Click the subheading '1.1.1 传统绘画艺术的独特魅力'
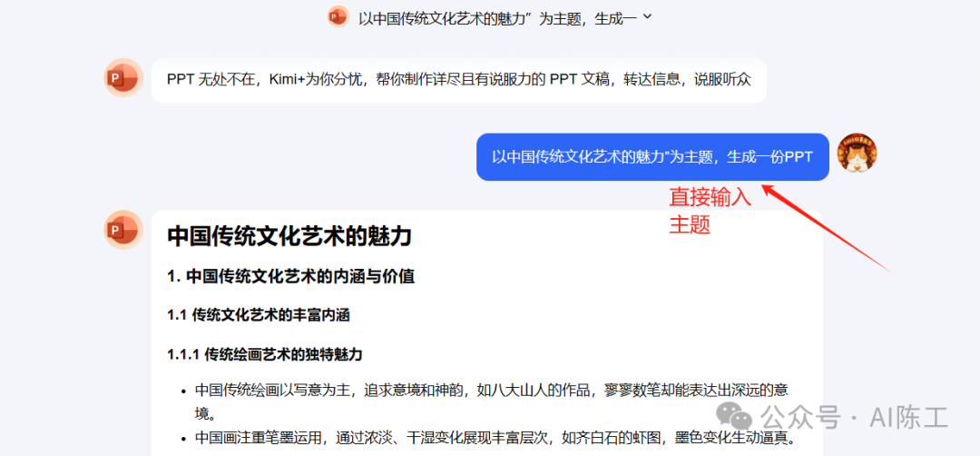 pyautogui.click(x=265, y=354)
